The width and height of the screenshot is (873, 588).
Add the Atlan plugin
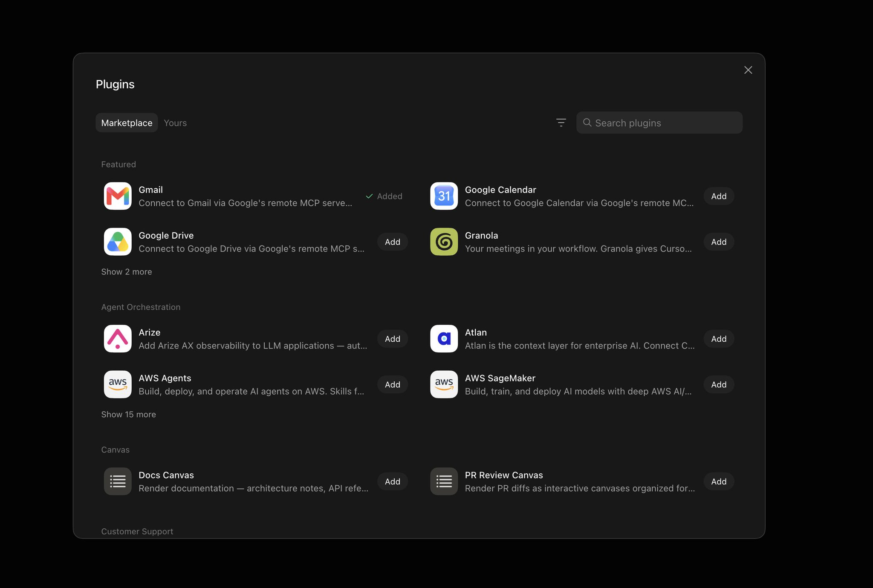(x=719, y=339)
